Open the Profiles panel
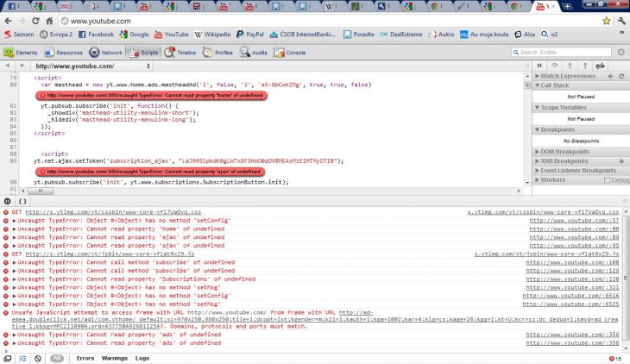This screenshot has width=630, height=364. (217, 53)
